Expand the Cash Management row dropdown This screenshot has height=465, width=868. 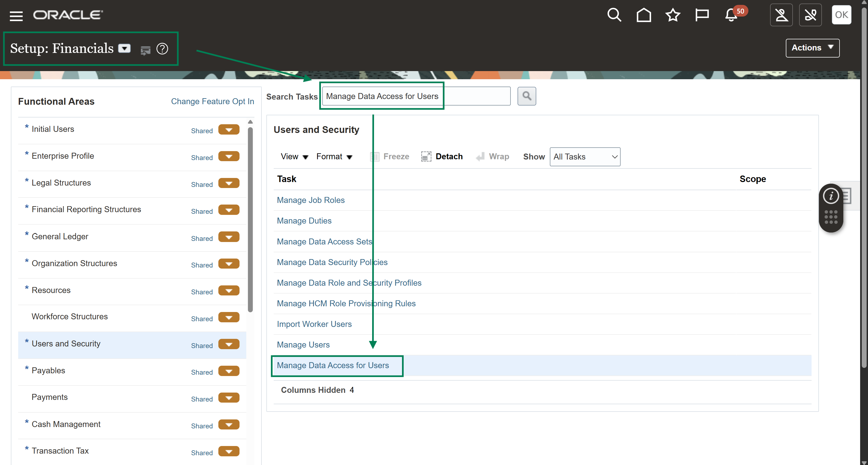[x=229, y=425]
